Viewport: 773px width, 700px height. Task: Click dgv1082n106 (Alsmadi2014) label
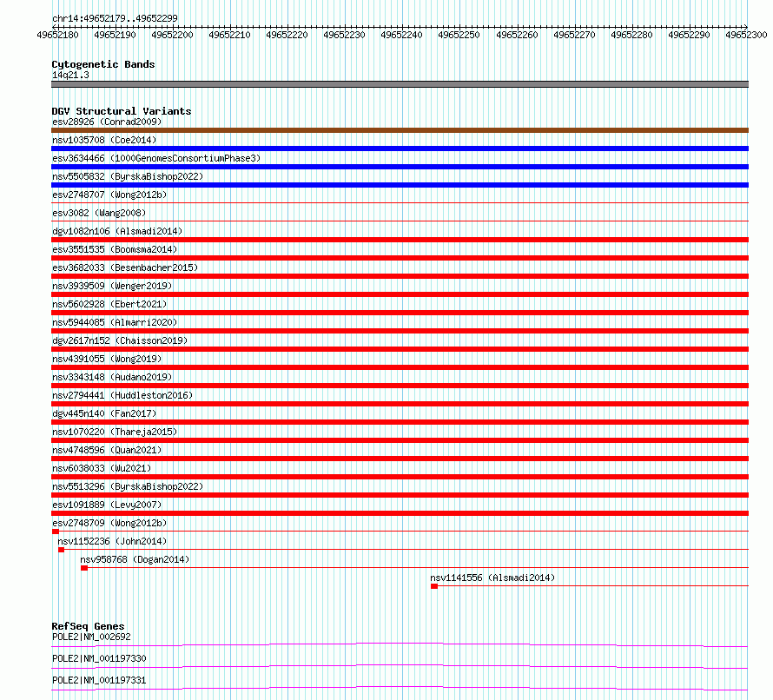point(117,231)
